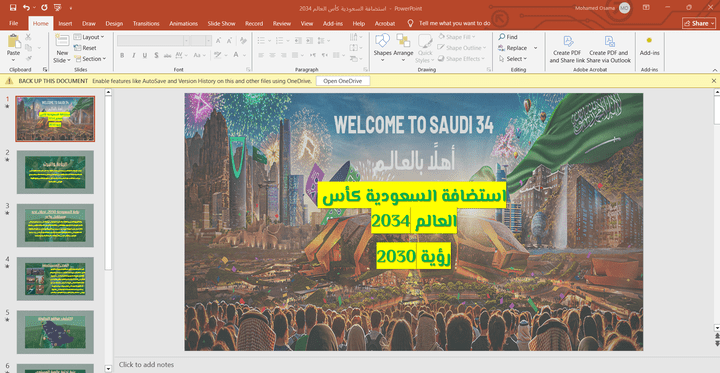Switch to the Design tab
This screenshot has width=720, height=373.
114,23
